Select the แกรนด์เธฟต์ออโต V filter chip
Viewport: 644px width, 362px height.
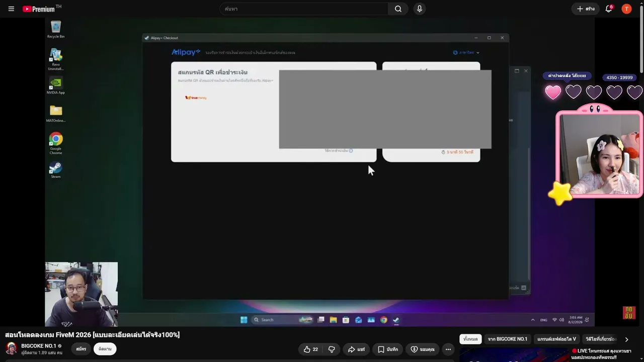556,339
